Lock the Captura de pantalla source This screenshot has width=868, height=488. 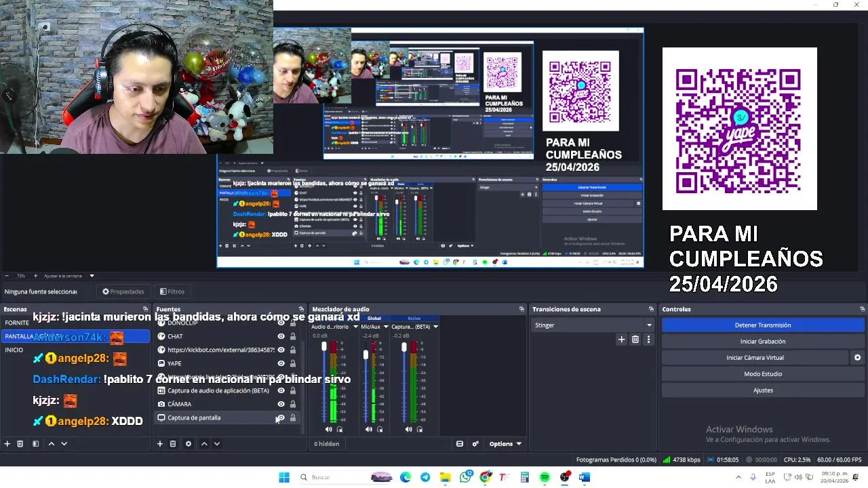click(x=293, y=418)
